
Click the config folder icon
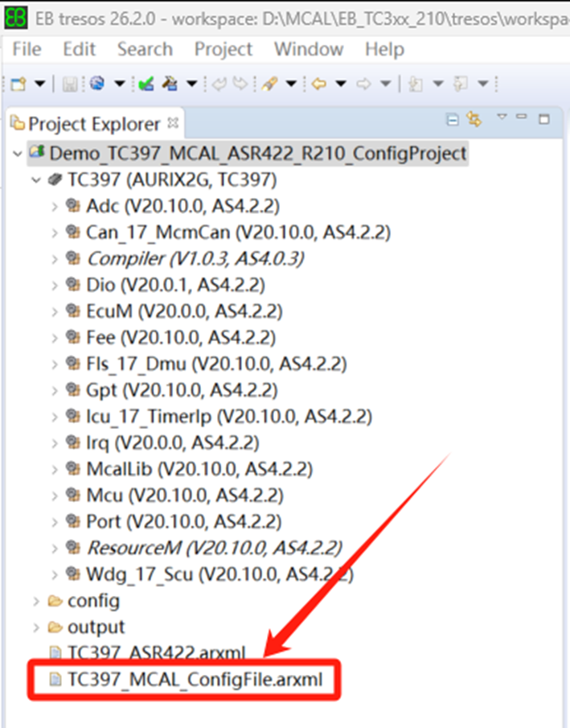(x=55, y=601)
